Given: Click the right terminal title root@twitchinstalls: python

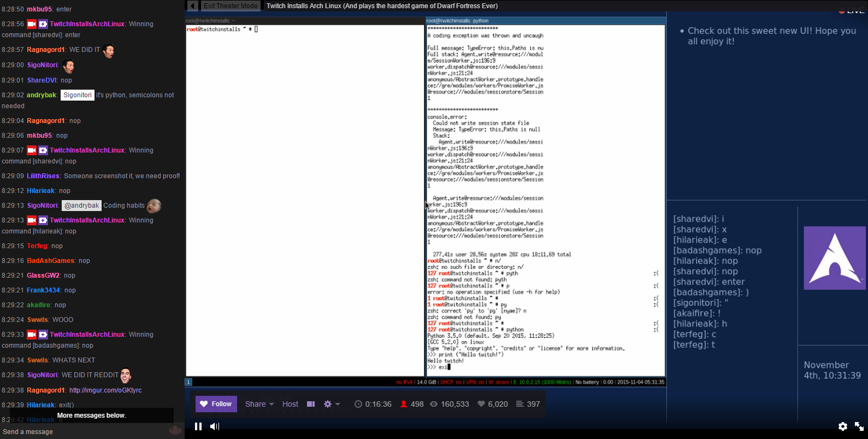Looking at the screenshot, I should click(x=457, y=21).
